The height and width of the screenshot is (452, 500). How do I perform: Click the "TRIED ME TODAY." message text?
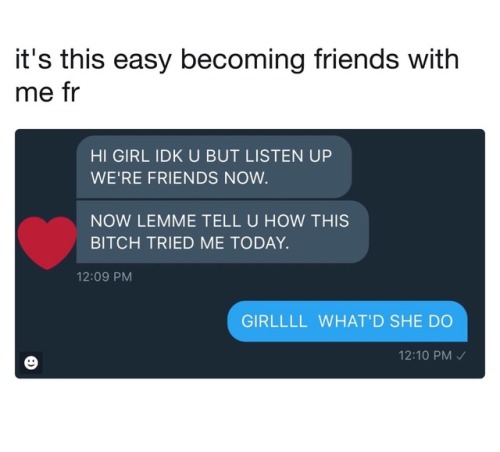(x=217, y=243)
